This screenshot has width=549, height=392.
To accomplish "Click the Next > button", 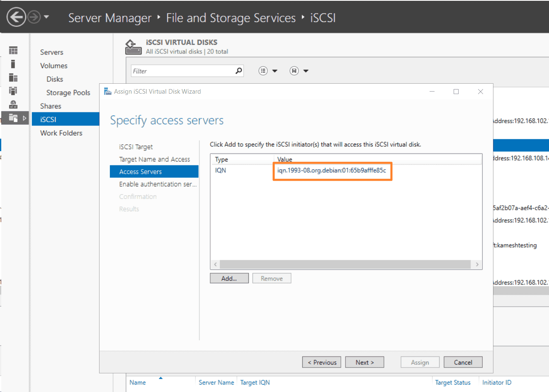I will [365, 362].
